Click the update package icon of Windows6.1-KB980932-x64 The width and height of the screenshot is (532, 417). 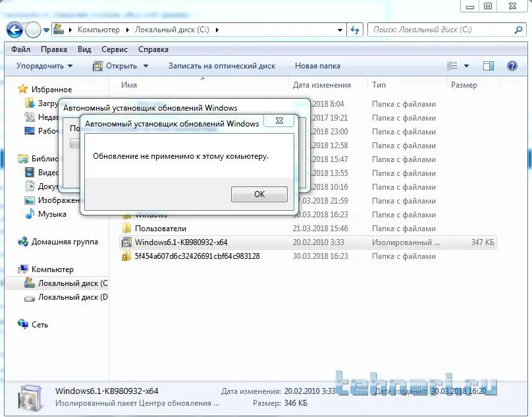tap(126, 242)
